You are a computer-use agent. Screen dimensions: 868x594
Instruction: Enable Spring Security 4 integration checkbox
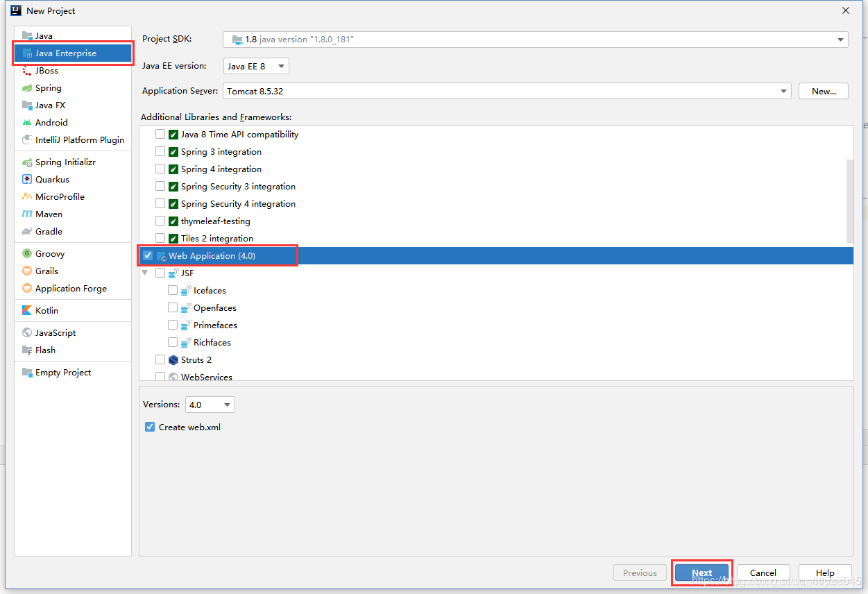[x=160, y=204]
